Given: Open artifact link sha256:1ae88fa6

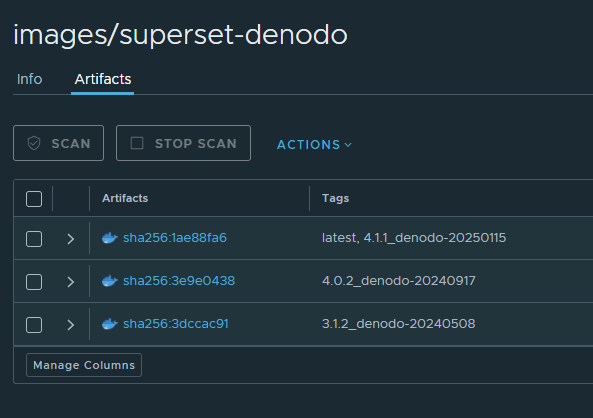Looking at the screenshot, I should click(175, 238).
